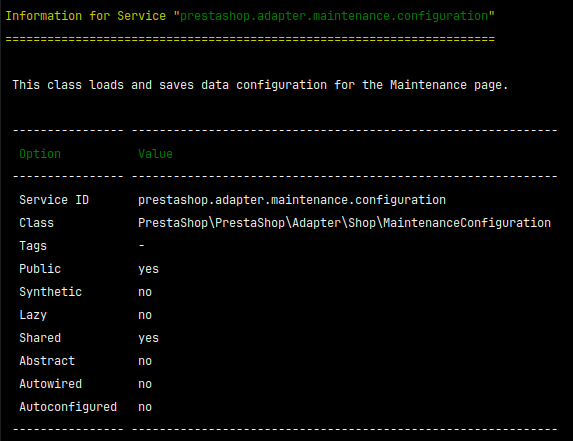Click the 'no' value of Abstract

tap(145, 361)
